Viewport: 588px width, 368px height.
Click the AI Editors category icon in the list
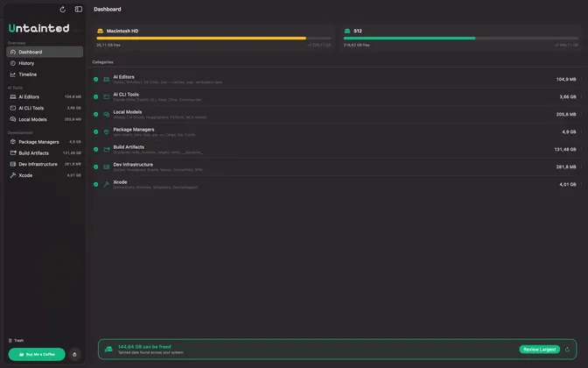107,79
